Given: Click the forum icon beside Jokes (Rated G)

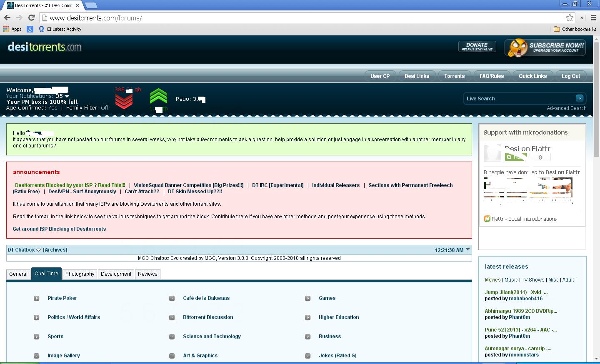Looking at the screenshot, I should click(307, 356).
